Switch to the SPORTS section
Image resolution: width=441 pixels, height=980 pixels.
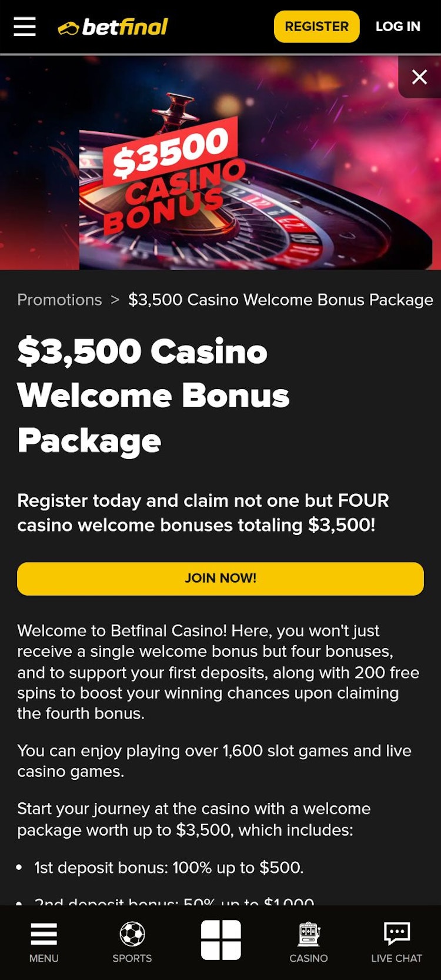tap(132, 942)
